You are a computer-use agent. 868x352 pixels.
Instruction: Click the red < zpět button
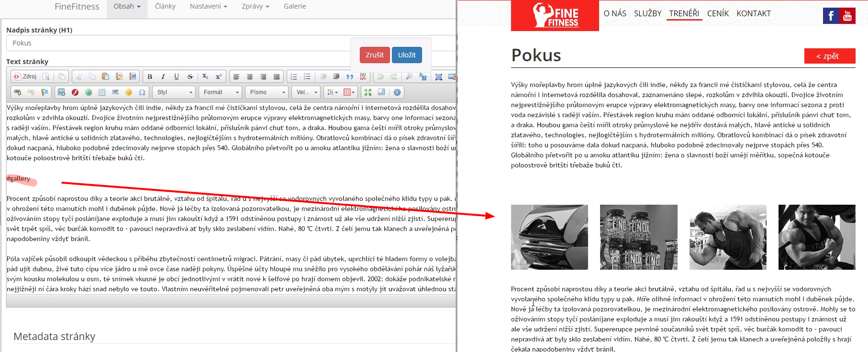(830, 56)
